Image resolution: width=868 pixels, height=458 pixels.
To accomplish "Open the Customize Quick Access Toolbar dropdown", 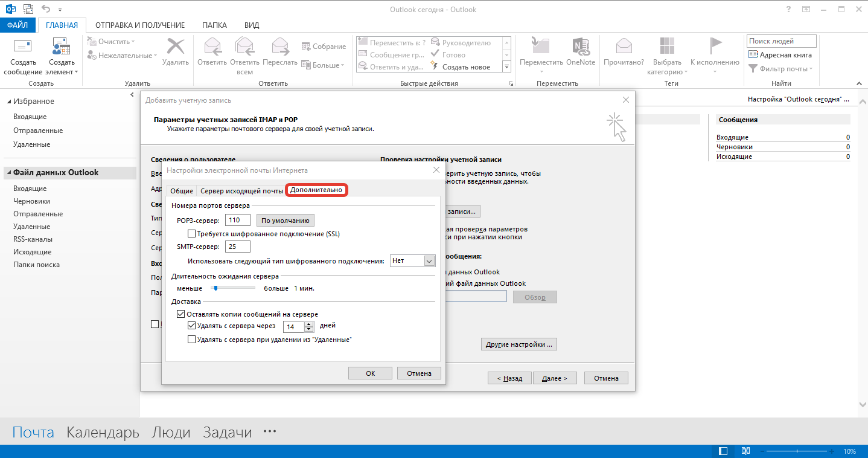I will [60, 10].
